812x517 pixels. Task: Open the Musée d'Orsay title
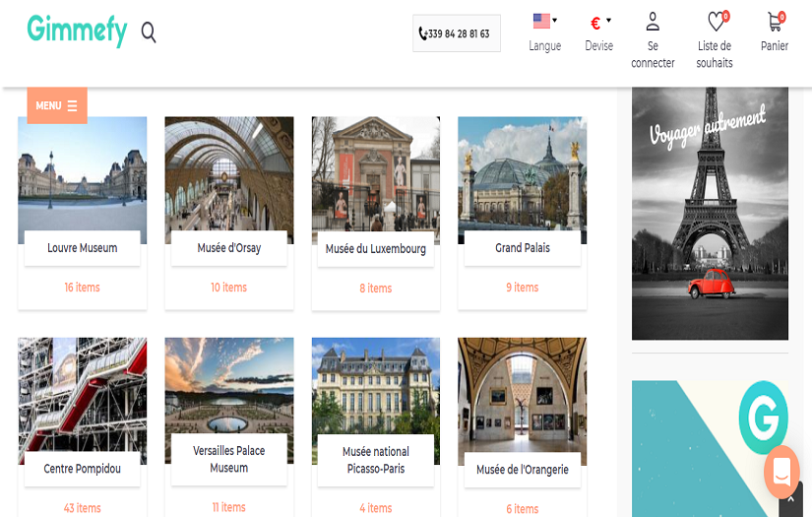point(229,248)
